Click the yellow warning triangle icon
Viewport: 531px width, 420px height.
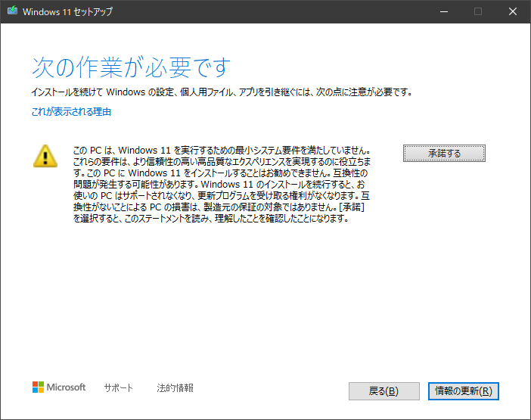(x=45, y=156)
